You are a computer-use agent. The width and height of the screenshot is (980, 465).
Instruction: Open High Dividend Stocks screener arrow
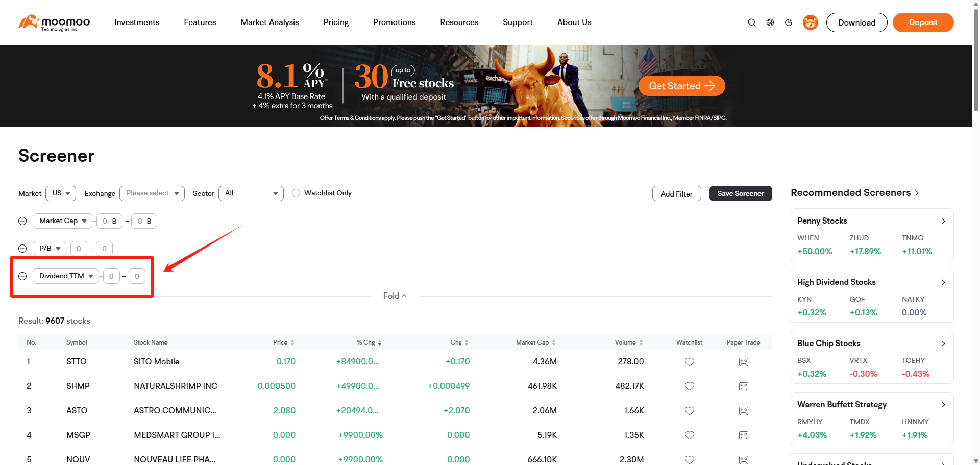pyautogui.click(x=943, y=282)
